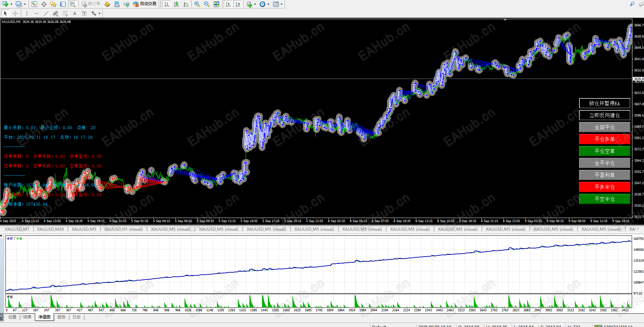The height and width of the screenshot is (327, 644).
Task: Click the Templates icon in toolbar
Action: pyautogui.click(x=276, y=4)
